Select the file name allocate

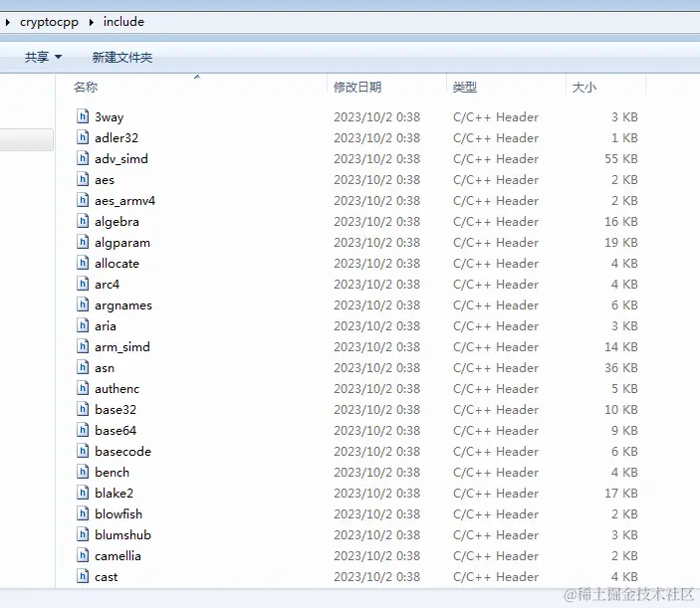tap(117, 263)
